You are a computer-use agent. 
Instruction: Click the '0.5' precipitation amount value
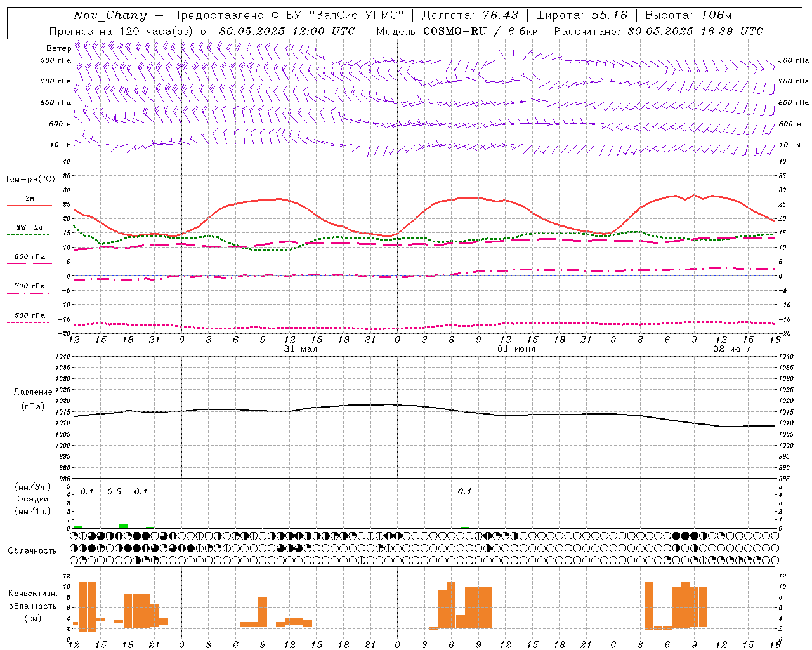coord(114,492)
